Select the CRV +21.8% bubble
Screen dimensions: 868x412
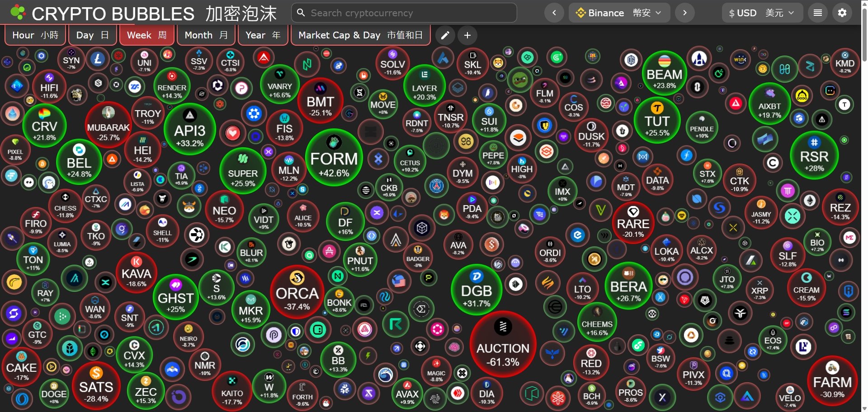pos(44,126)
